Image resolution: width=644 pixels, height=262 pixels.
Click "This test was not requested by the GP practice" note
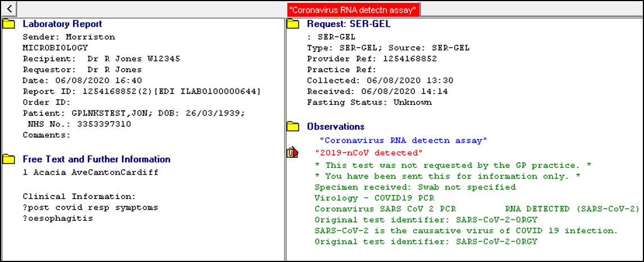[x=453, y=165]
